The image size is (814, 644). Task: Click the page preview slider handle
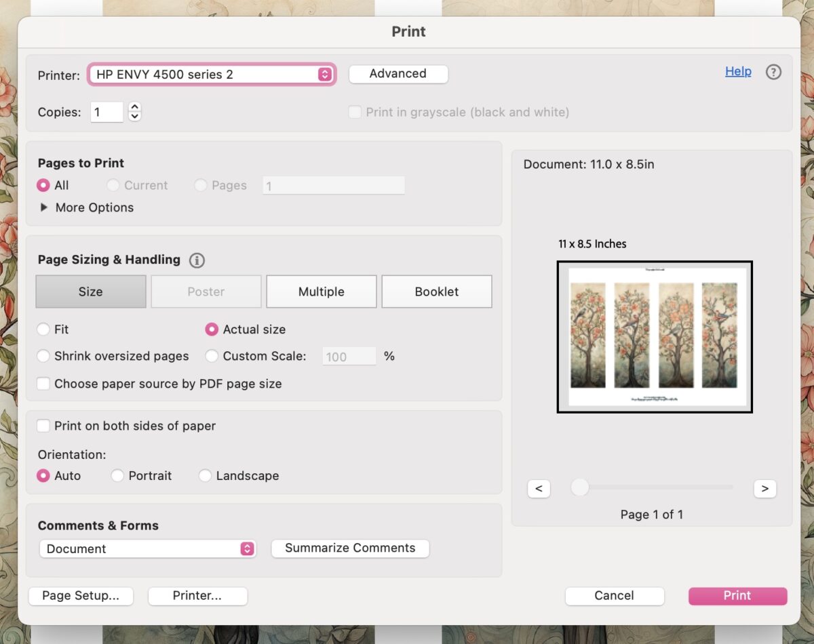click(x=579, y=487)
